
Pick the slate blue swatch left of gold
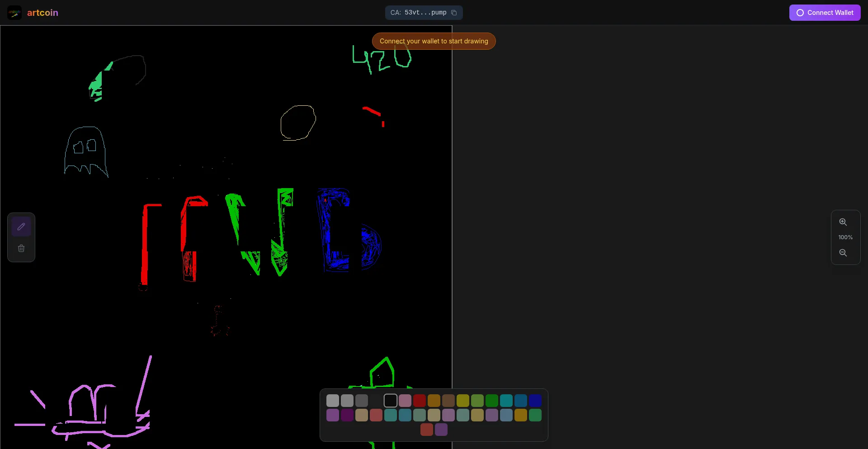click(506, 415)
